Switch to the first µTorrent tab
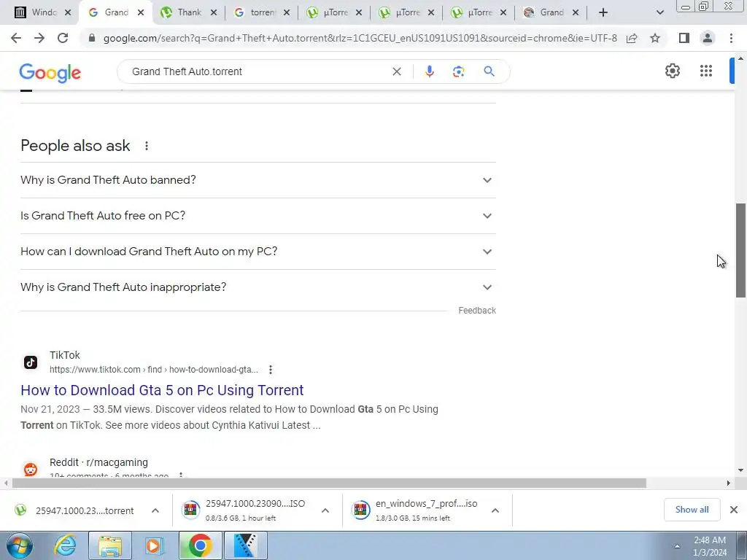Screen dimensions: 747x560 [x=334, y=12]
